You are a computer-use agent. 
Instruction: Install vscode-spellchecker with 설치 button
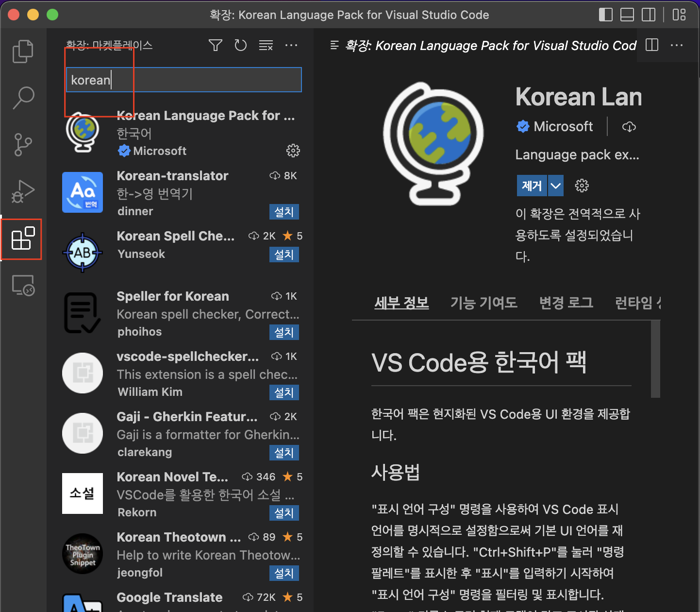[284, 392]
